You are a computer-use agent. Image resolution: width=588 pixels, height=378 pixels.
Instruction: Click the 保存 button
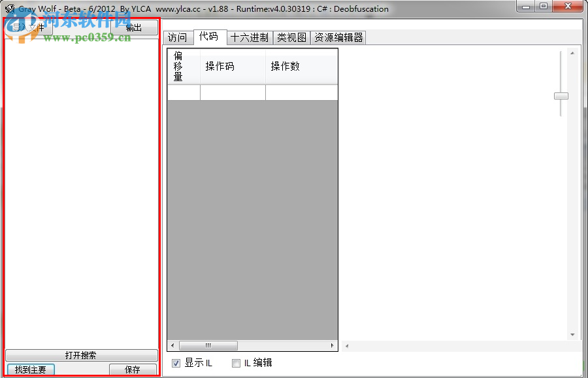click(133, 369)
